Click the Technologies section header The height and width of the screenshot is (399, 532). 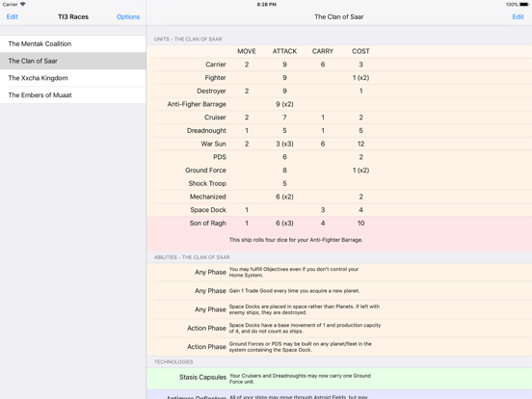[x=173, y=362]
